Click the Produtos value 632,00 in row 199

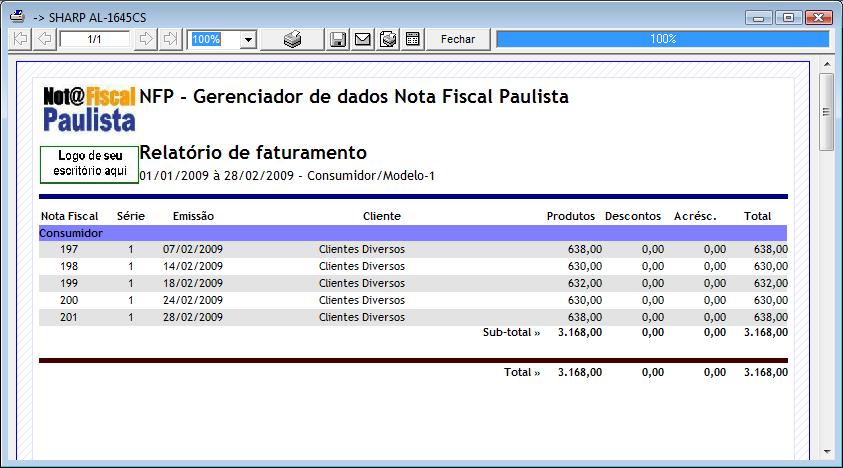585,283
